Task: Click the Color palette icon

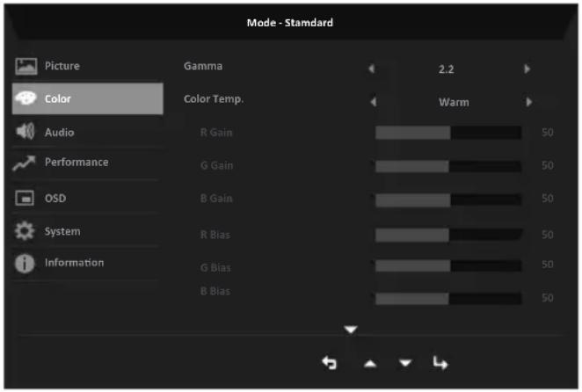Action: (25, 98)
